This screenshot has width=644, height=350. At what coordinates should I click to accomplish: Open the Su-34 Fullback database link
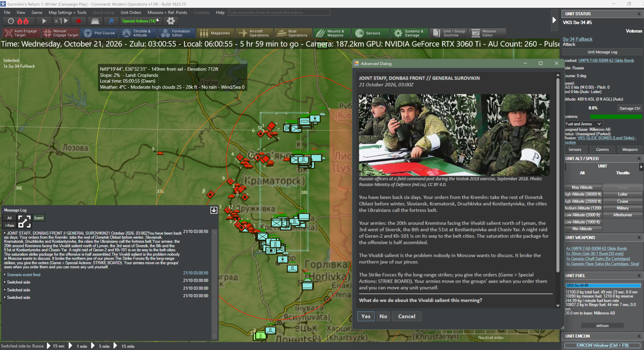point(578,39)
